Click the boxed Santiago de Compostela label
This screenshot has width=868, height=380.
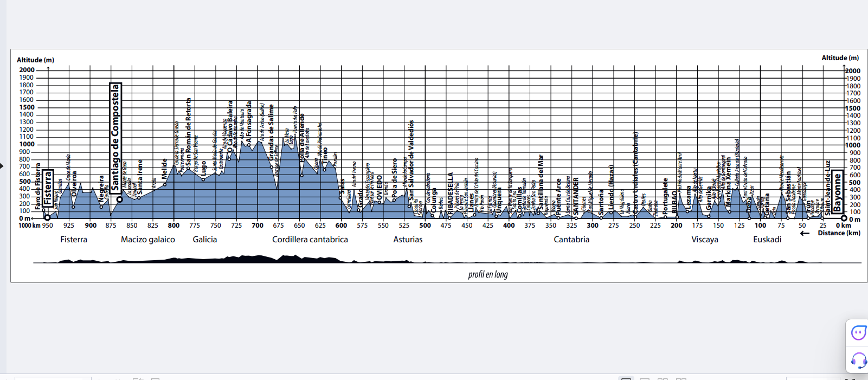click(115, 137)
